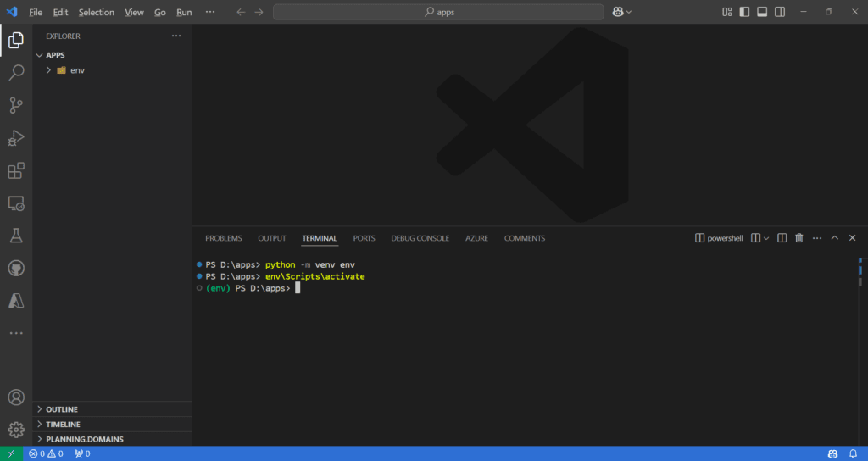This screenshot has height=461, width=868.
Task: Toggle primary side bar visibility
Action: (x=744, y=12)
